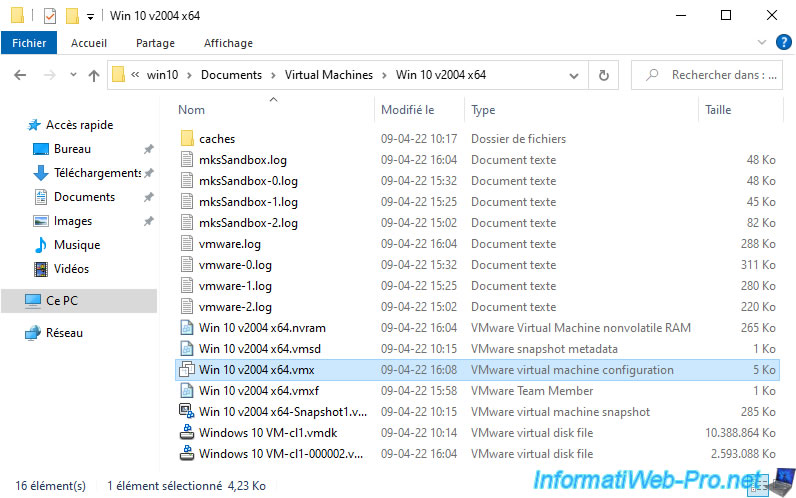Select the Win 10 v2004 x64.nvram file icon
The image size is (796, 498).
pyautogui.click(x=187, y=328)
